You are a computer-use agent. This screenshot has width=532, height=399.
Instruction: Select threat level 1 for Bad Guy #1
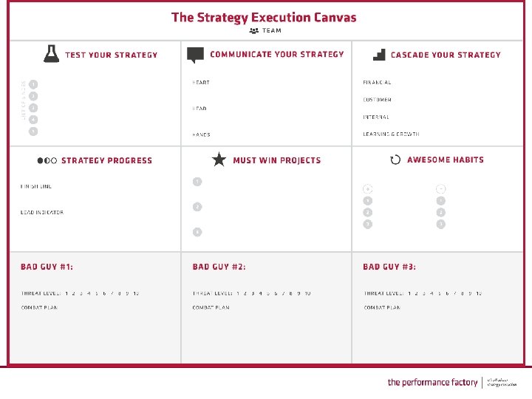pyautogui.click(x=66, y=293)
